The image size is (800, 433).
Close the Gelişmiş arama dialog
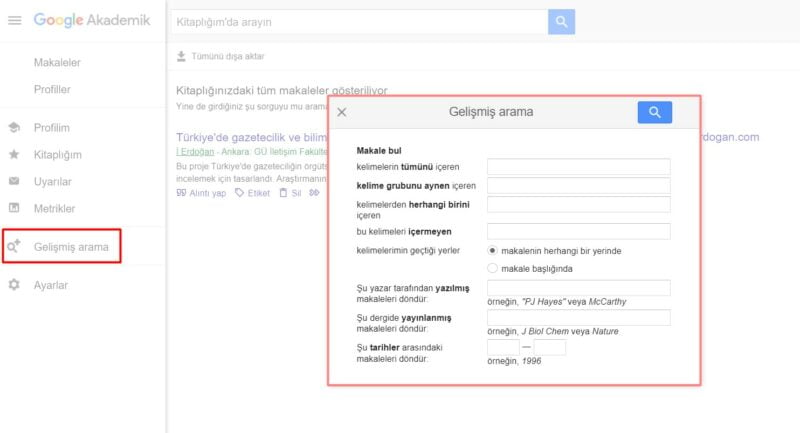coord(342,113)
